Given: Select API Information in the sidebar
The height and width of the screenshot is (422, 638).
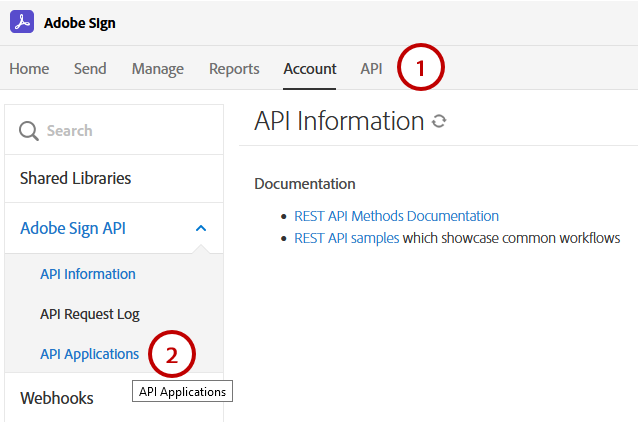Looking at the screenshot, I should 88,274.
